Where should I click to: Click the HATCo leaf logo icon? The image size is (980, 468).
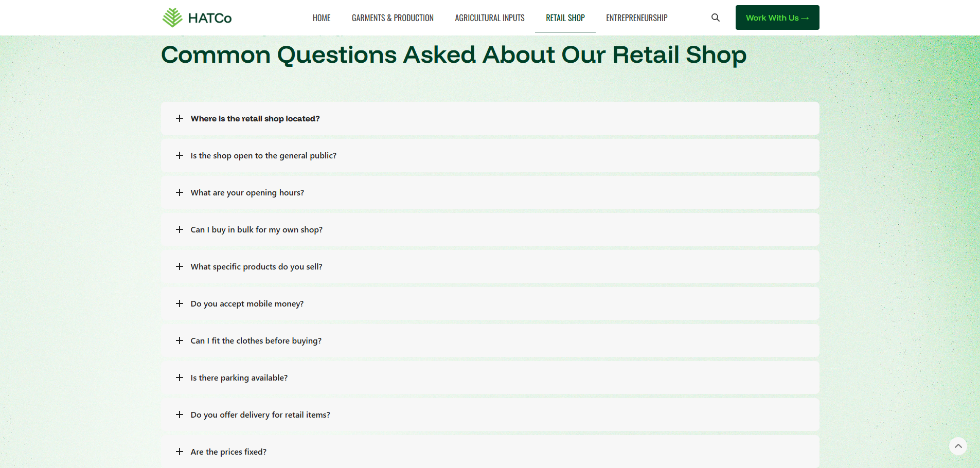(172, 17)
